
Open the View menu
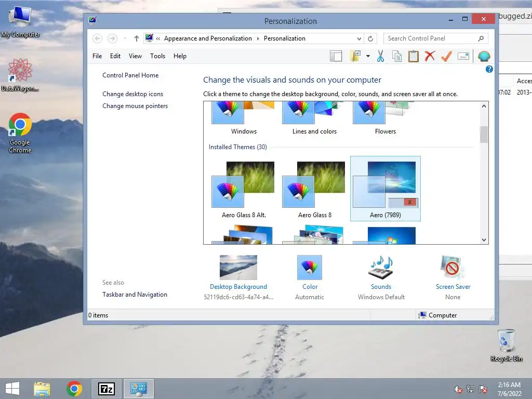(x=135, y=56)
